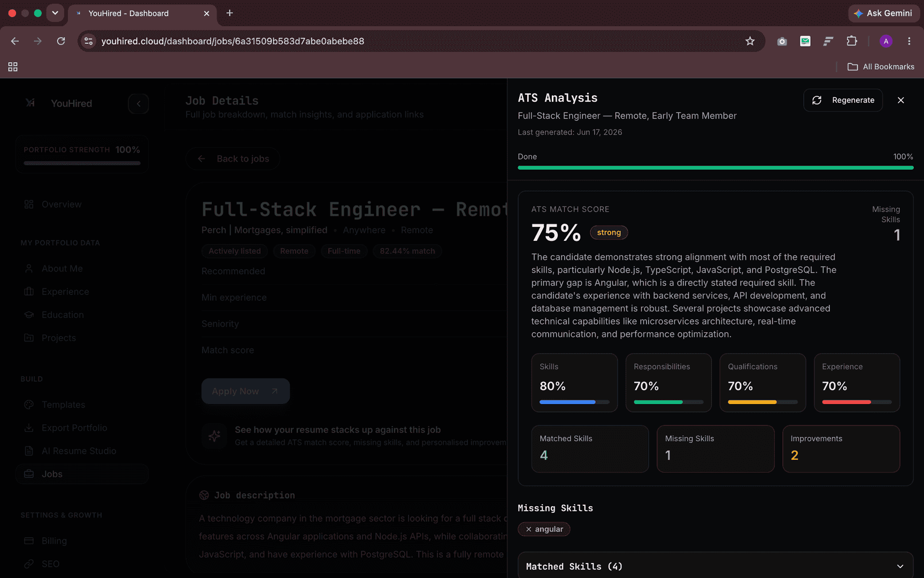Click Back to jobs button
Image resolution: width=924 pixels, height=578 pixels.
tap(233, 158)
